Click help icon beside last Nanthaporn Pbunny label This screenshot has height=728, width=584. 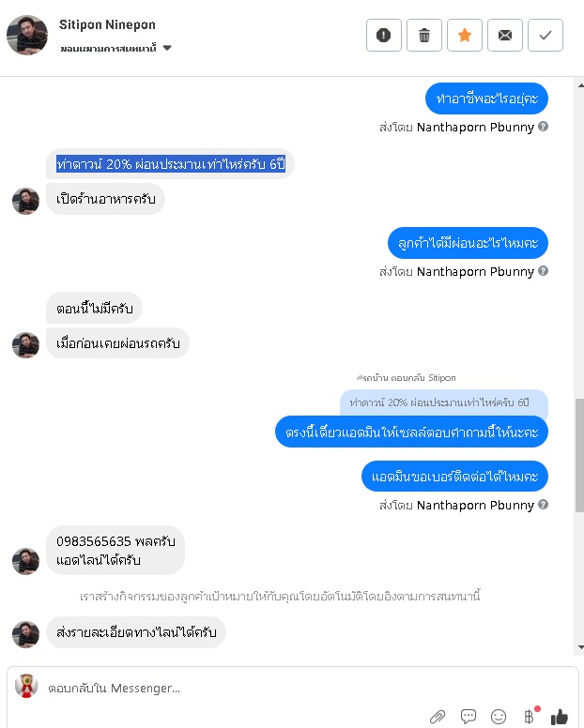[x=543, y=504]
